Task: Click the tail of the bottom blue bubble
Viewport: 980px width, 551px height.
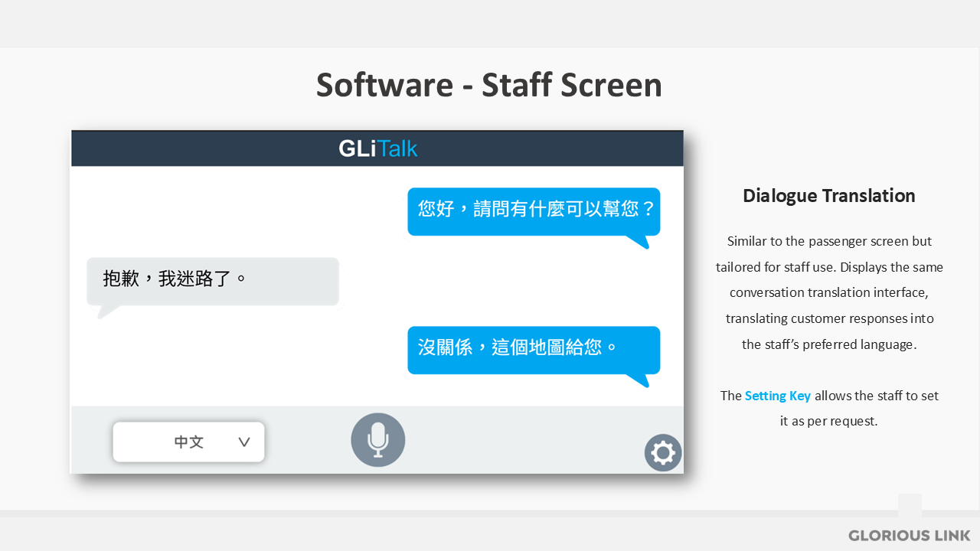Action: point(640,380)
